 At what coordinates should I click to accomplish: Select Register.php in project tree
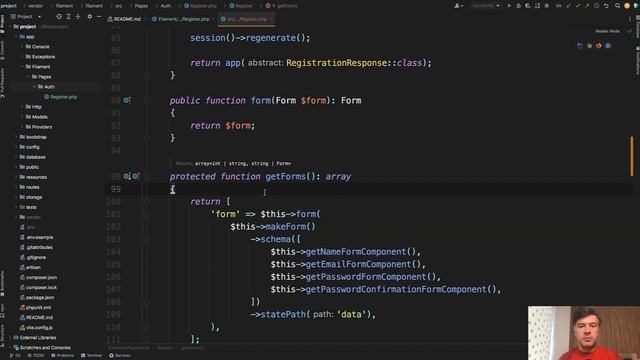60,97
